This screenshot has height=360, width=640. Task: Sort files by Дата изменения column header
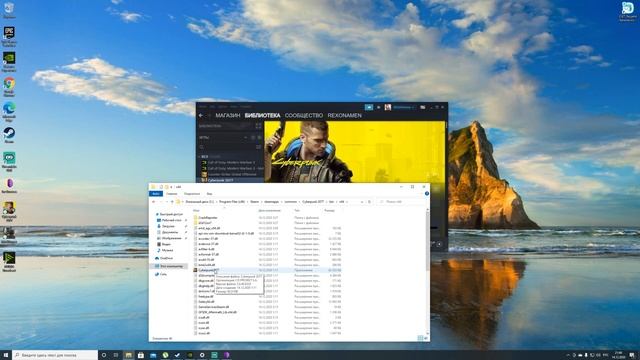click(x=269, y=211)
